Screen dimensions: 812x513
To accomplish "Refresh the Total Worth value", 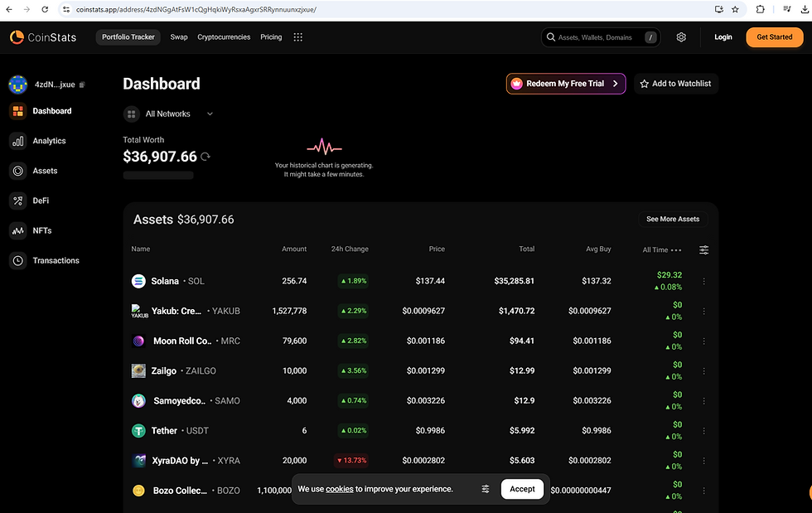I will click(x=205, y=157).
